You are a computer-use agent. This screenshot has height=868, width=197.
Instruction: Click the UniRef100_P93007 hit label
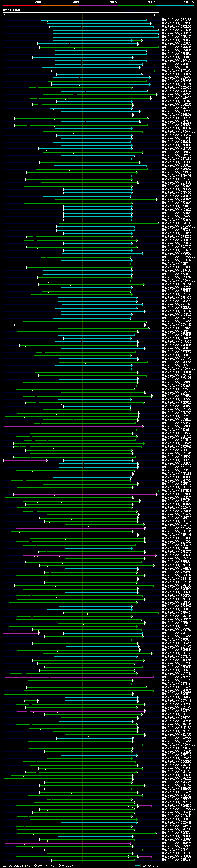[177, 738]
